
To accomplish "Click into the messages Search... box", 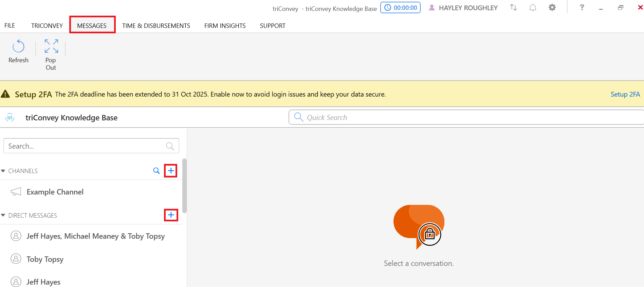I will pos(91,146).
